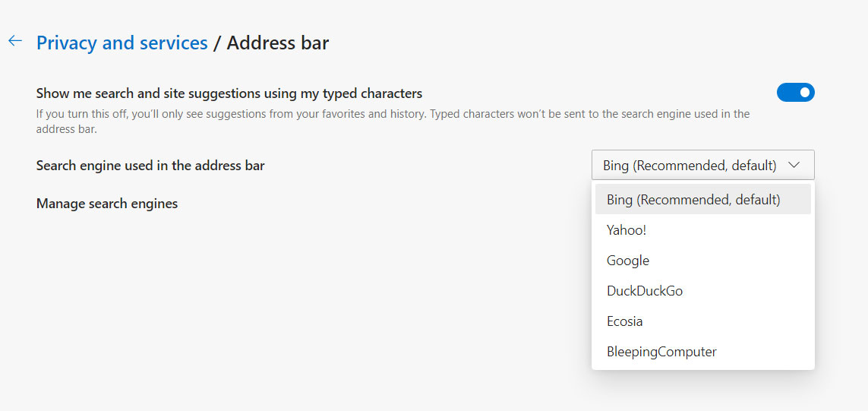Open the Privacy and services breadcrumb link
The width and height of the screenshot is (868, 411).
click(x=122, y=43)
